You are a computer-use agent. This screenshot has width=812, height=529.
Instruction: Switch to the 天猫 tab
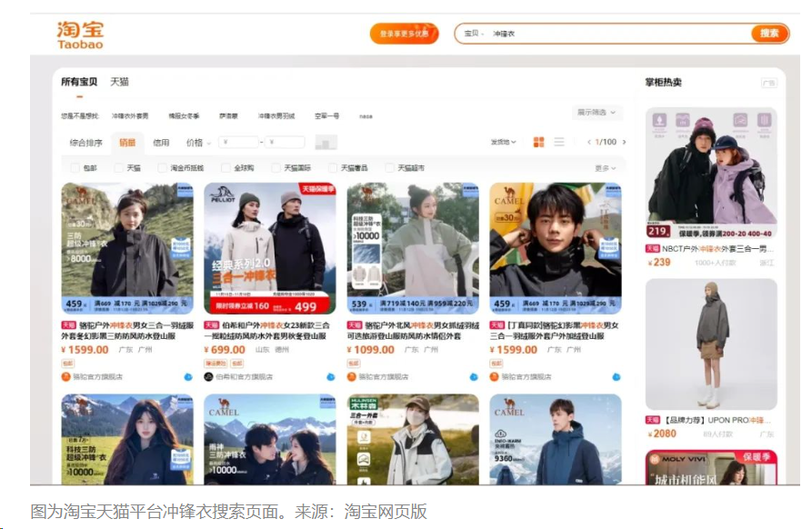pyautogui.click(x=120, y=82)
